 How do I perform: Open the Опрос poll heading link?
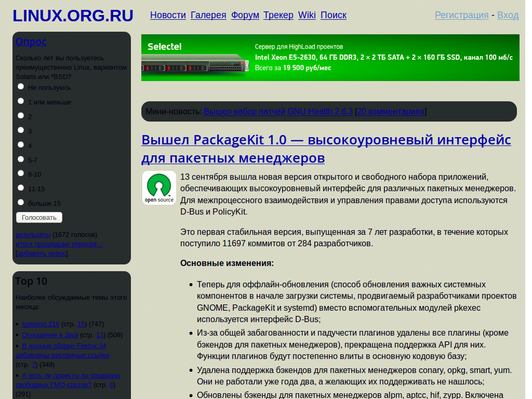pyautogui.click(x=31, y=42)
